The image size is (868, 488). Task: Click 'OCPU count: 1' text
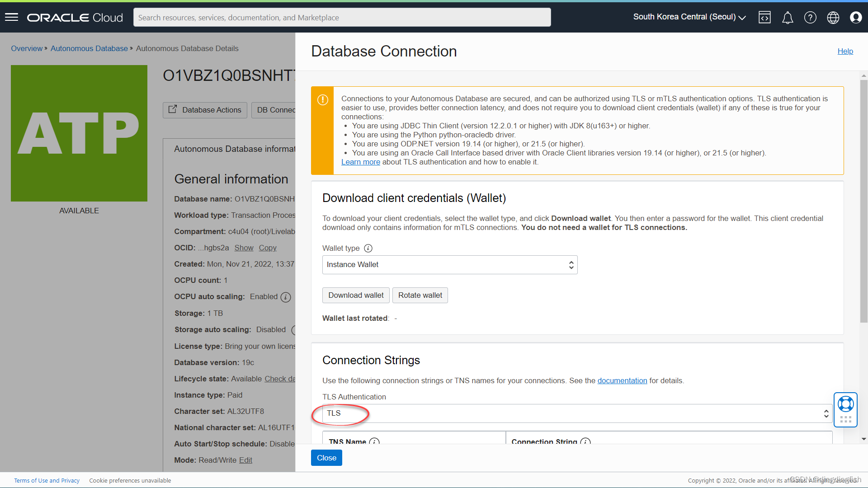coord(201,280)
